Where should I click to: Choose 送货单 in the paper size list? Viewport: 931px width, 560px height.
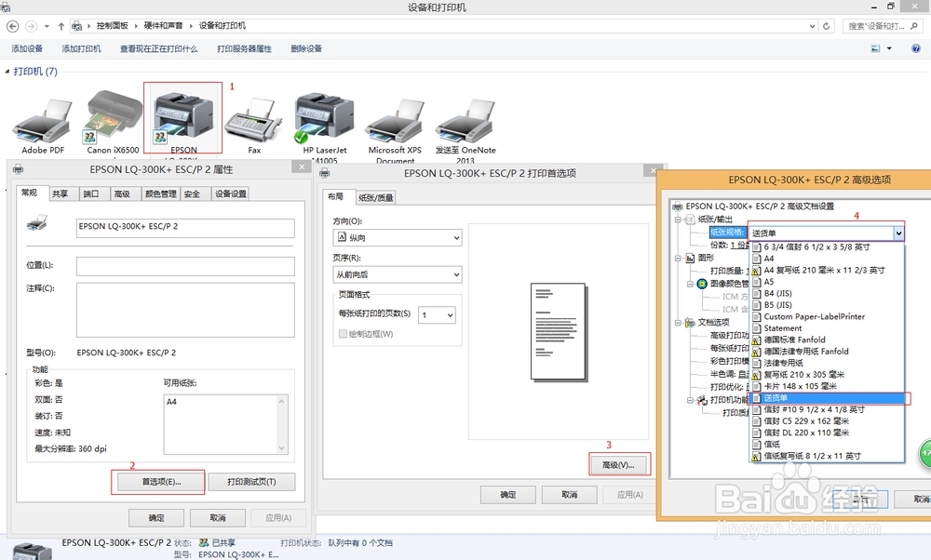(826, 398)
